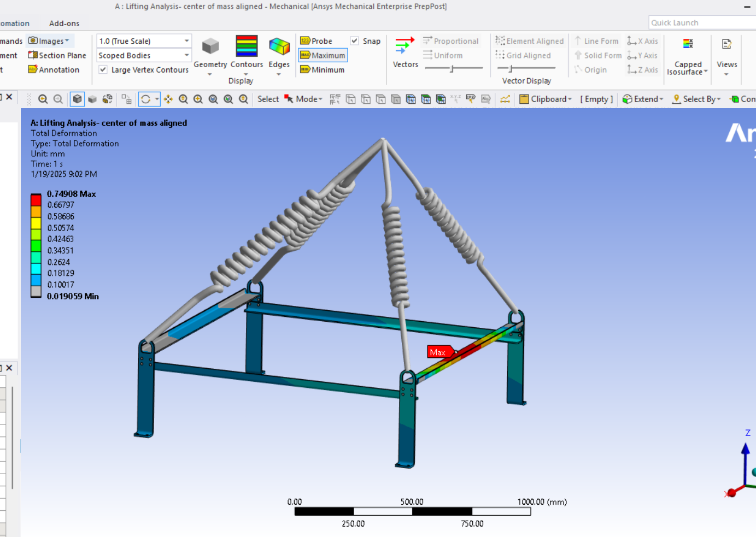Select the Pan tool
The height and width of the screenshot is (537, 756).
pyautogui.click(x=168, y=99)
